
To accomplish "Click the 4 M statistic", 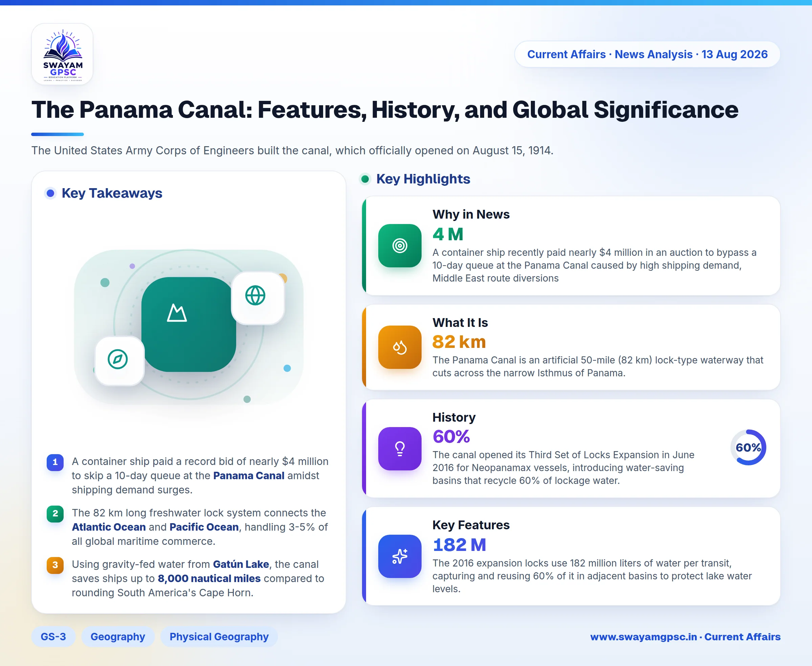I will coord(448,234).
